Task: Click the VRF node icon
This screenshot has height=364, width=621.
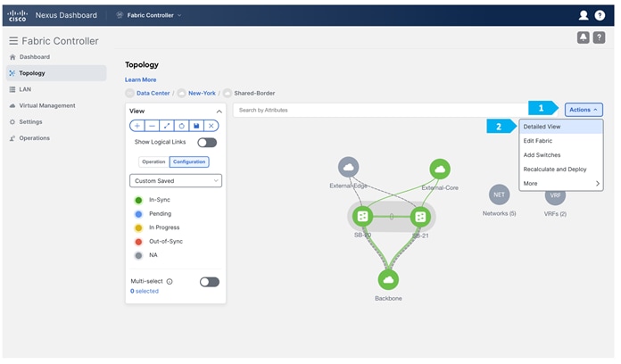Action: (x=555, y=197)
